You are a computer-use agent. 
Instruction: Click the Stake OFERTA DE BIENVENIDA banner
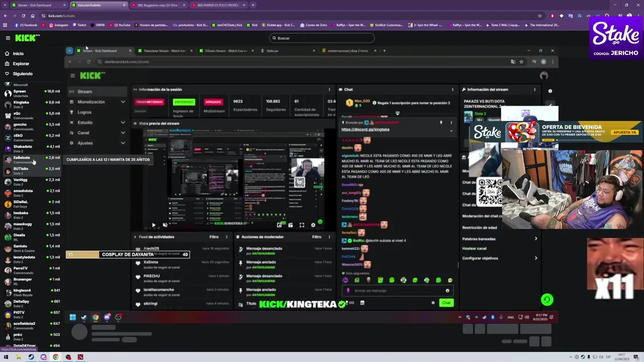tap(556, 132)
